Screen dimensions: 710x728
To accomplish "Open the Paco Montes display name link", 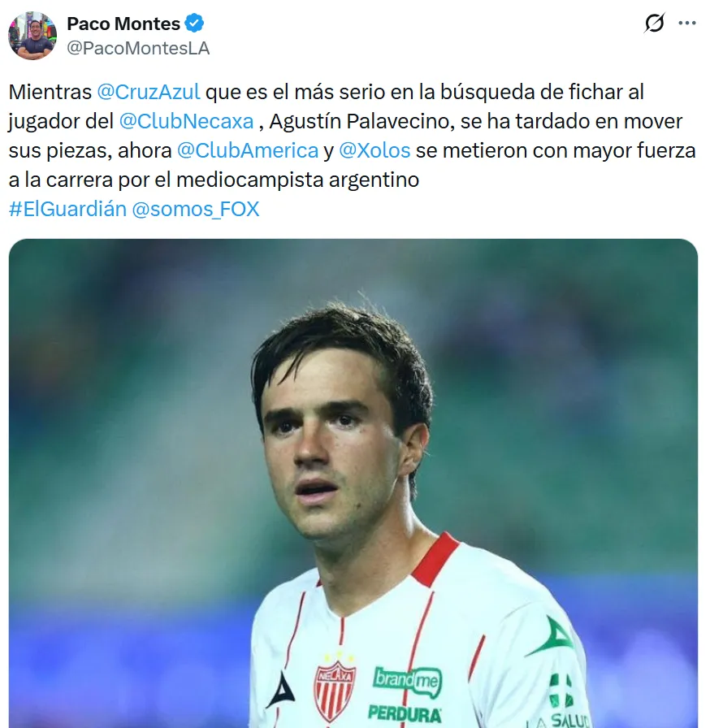I will point(123,24).
